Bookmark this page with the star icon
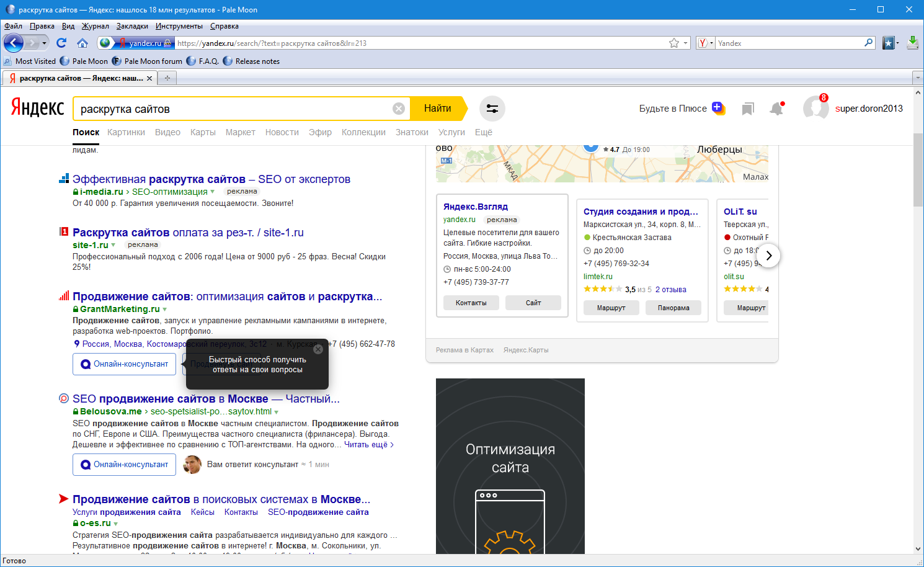924x567 pixels. coord(674,43)
